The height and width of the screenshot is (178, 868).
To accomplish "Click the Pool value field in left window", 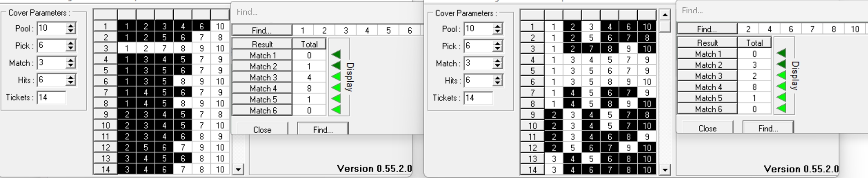I will click(x=51, y=28).
